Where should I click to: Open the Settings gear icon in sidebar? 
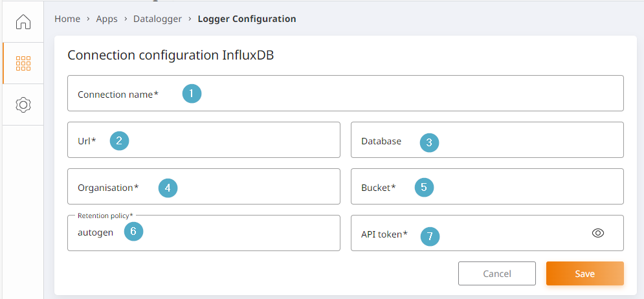tap(23, 105)
